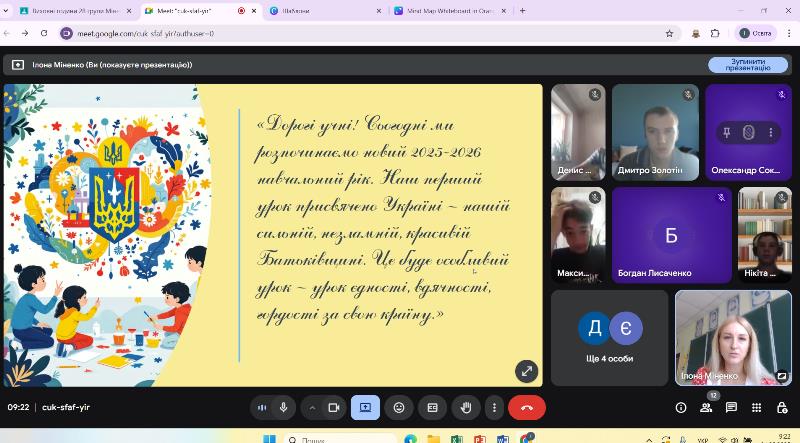Show the participants list panel
Image resolution: width=800 pixels, height=443 pixels.
(706, 408)
